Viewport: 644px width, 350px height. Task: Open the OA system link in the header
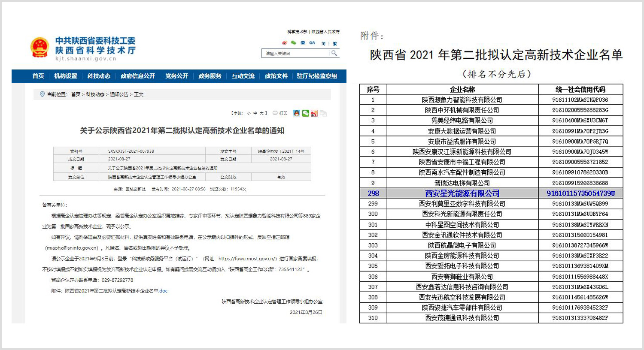pyautogui.click(x=312, y=43)
